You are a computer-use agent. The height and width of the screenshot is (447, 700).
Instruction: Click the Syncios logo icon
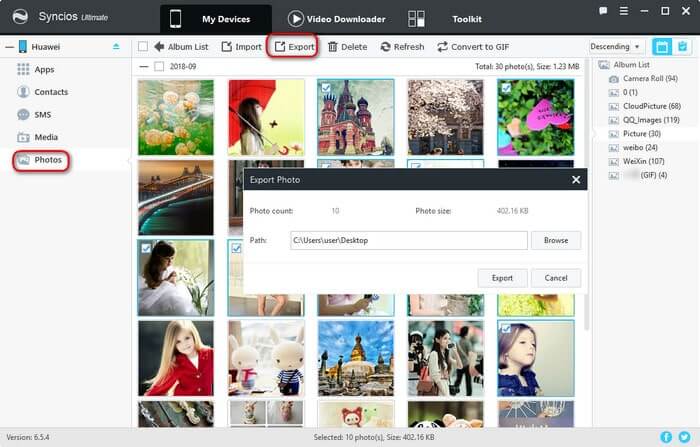(20, 17)
